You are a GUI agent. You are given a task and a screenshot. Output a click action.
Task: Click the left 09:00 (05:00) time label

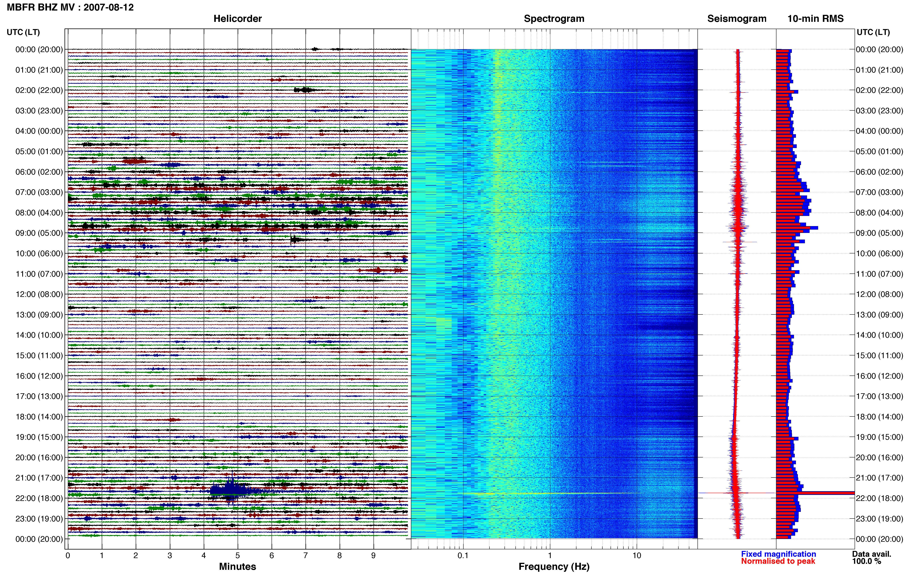click(39, 233)
